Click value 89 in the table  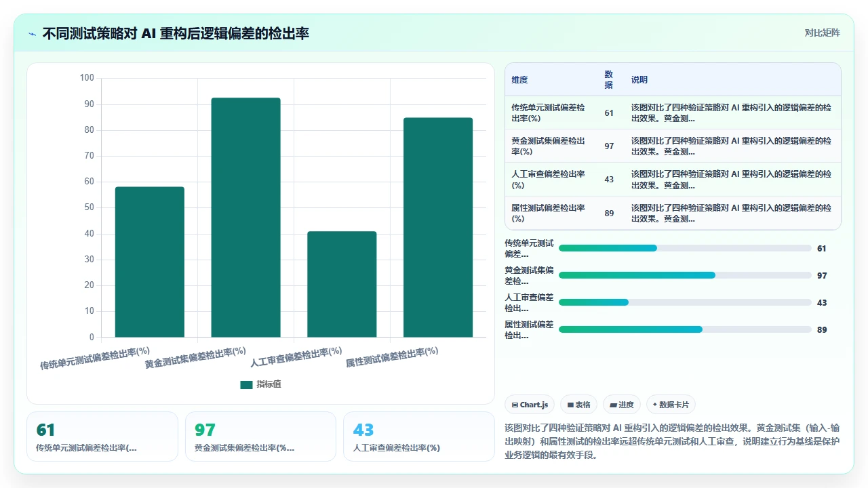pos(609,213)
